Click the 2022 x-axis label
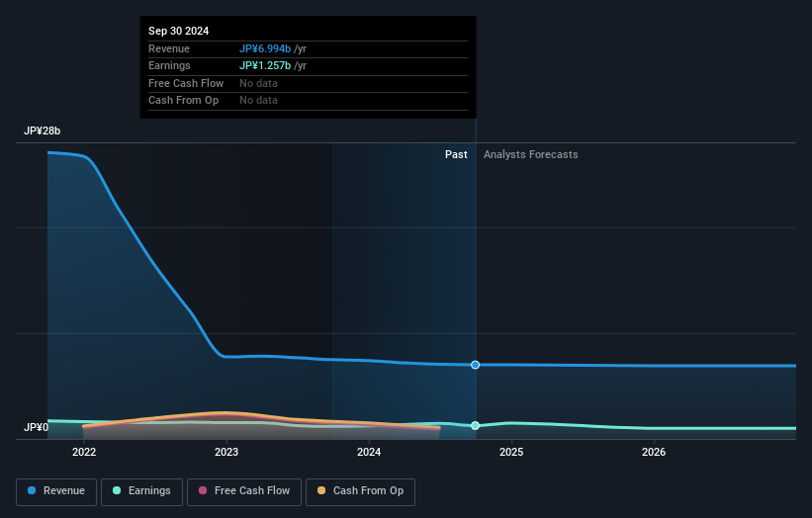This screenshot has width=812, height=518. pyautogui.click(x=84, y=452)
